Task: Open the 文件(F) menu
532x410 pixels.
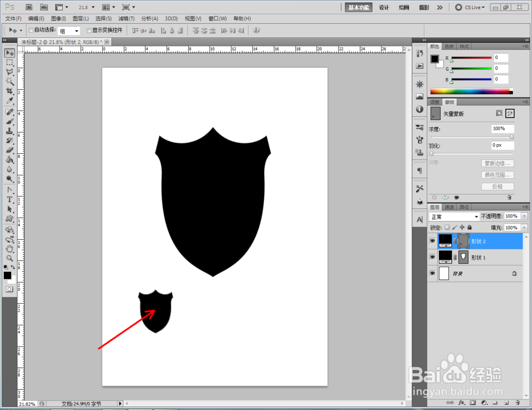Action: pyautogui.click(x=14, y=19)
